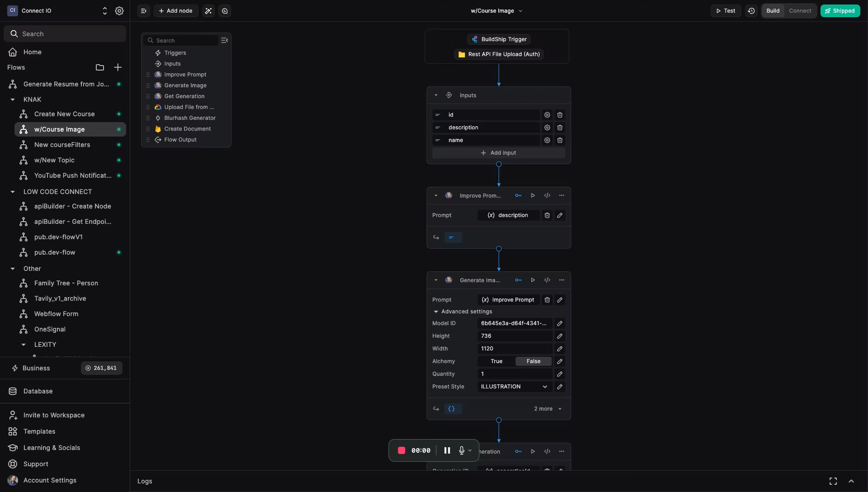Run the Generate Image node via its play icon

(x=533, y=280)
